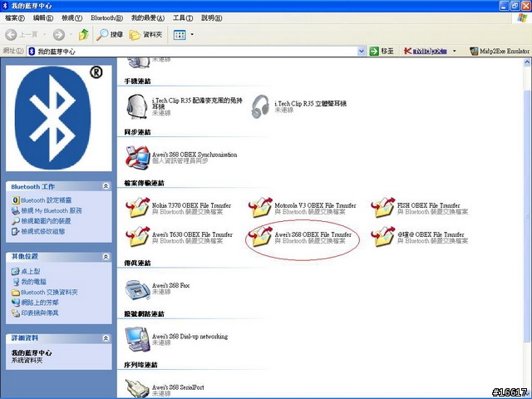Open the Folders (資料夾) toolbar button
The image size is (532, 399).
point(145,34)
